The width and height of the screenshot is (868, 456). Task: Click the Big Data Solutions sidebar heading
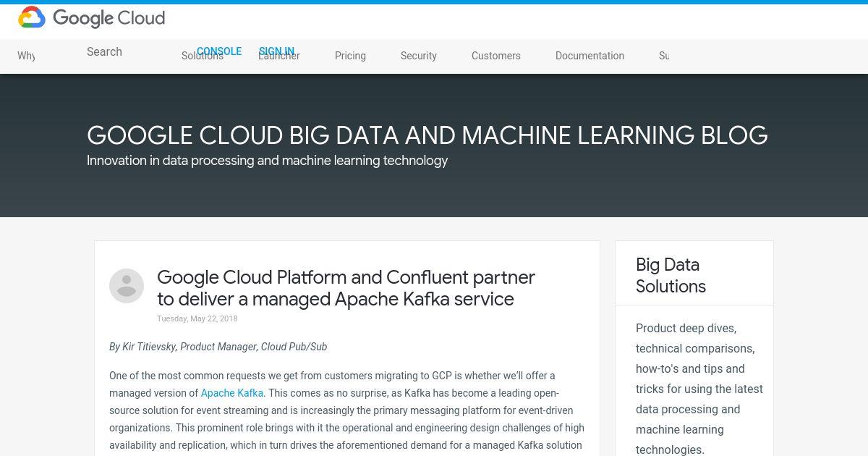(671, 275)
